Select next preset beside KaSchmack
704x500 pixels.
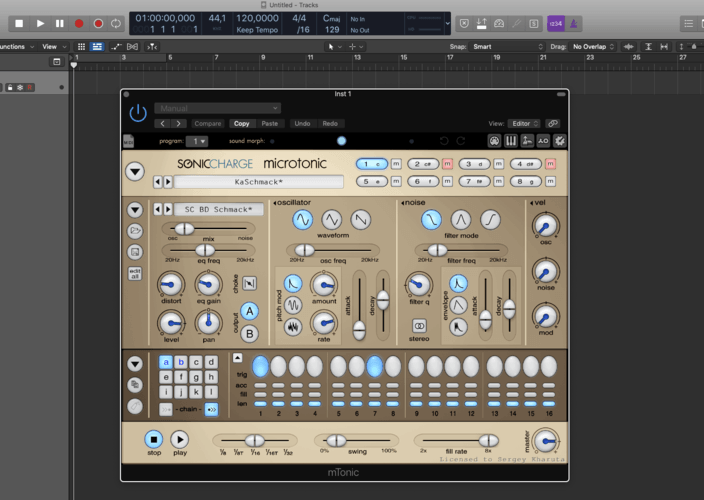click(x=168, y=182)
